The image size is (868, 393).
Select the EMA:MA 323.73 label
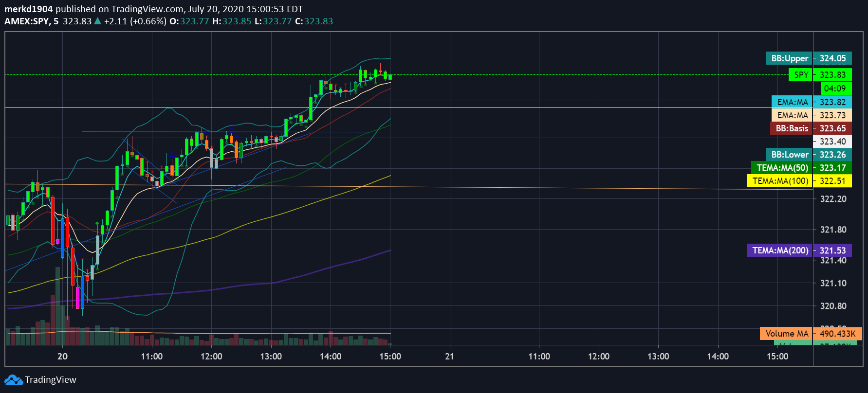pyautogui.click(x=812, y=115)
